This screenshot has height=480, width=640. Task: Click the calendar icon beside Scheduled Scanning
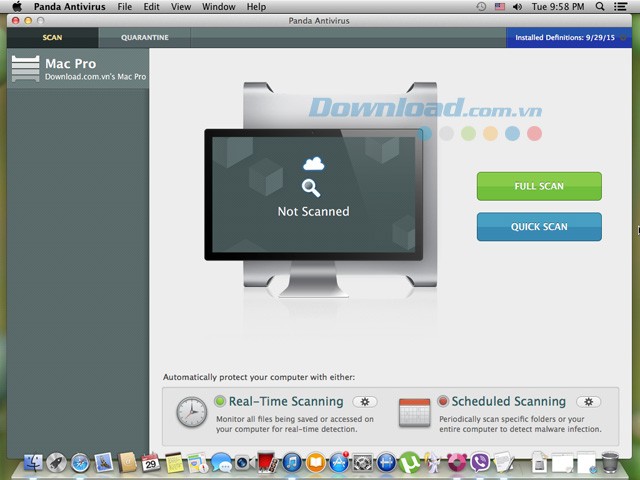[x=414, y=412]
